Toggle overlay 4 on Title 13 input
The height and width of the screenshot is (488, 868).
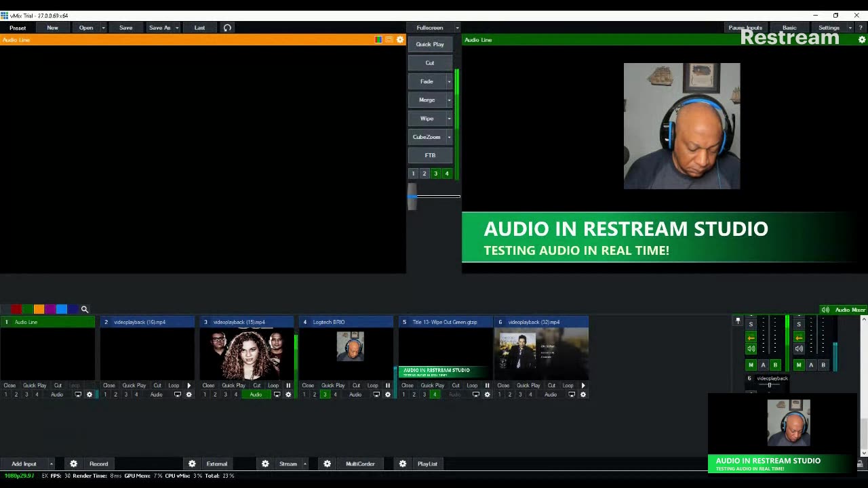[x=435, y=394]
